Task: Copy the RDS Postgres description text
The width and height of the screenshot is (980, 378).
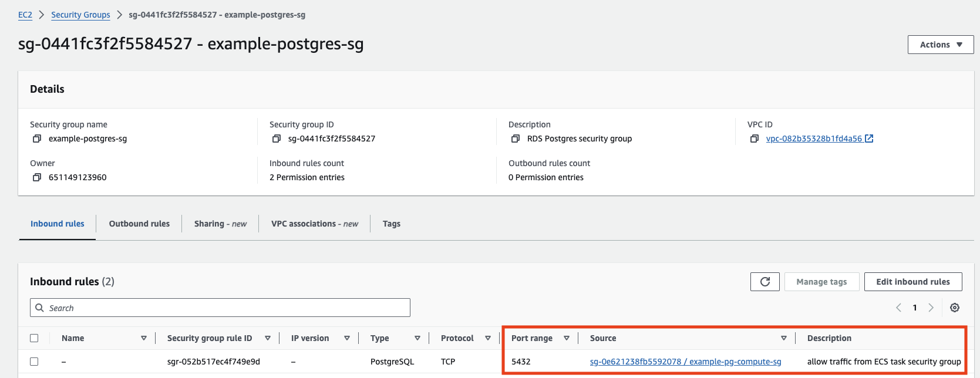Action: [516, 139]
